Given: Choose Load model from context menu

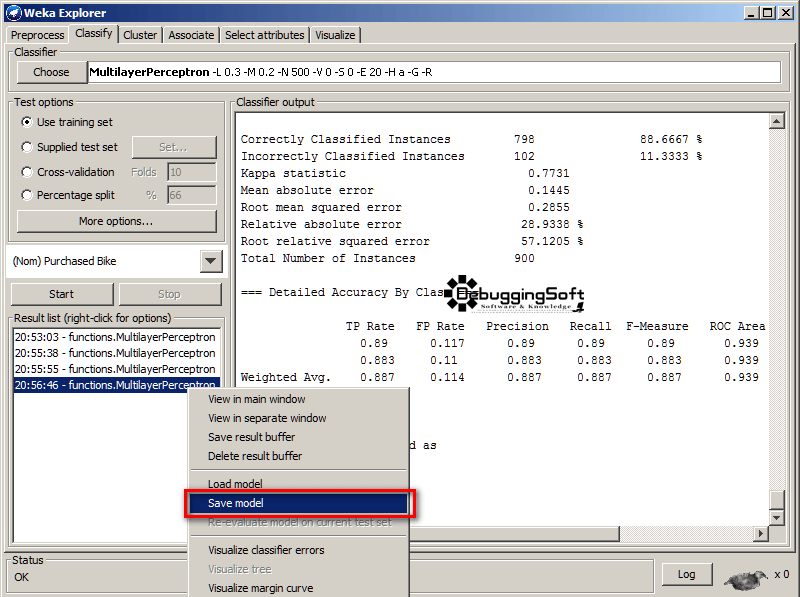Looking at the screenshot, I should (299, 484).
